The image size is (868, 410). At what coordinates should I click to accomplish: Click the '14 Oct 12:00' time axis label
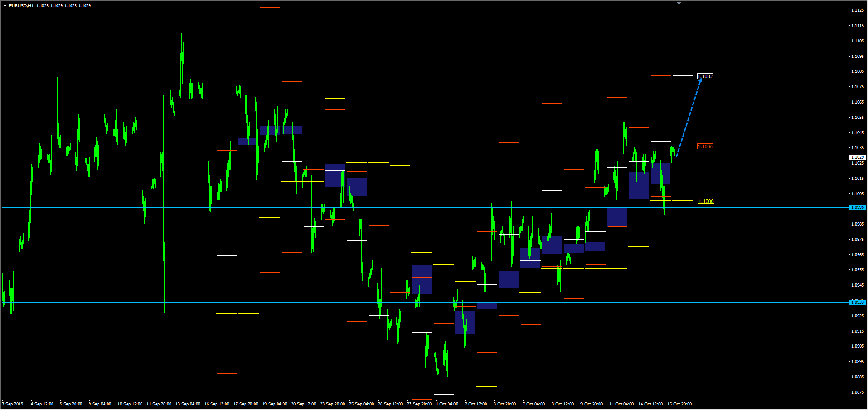tap(651, 404)
